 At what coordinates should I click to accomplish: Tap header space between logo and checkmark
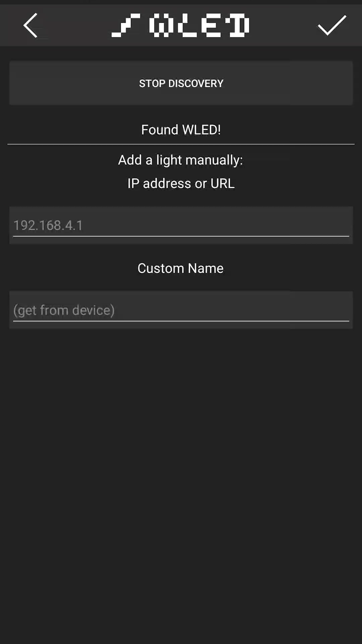[283, 25]
